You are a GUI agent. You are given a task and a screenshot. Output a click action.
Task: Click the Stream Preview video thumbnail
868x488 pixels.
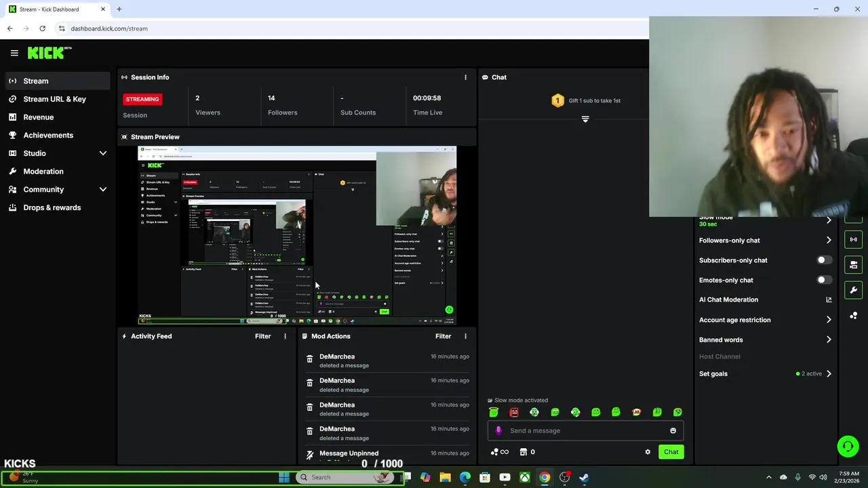(x=297, y=235)
